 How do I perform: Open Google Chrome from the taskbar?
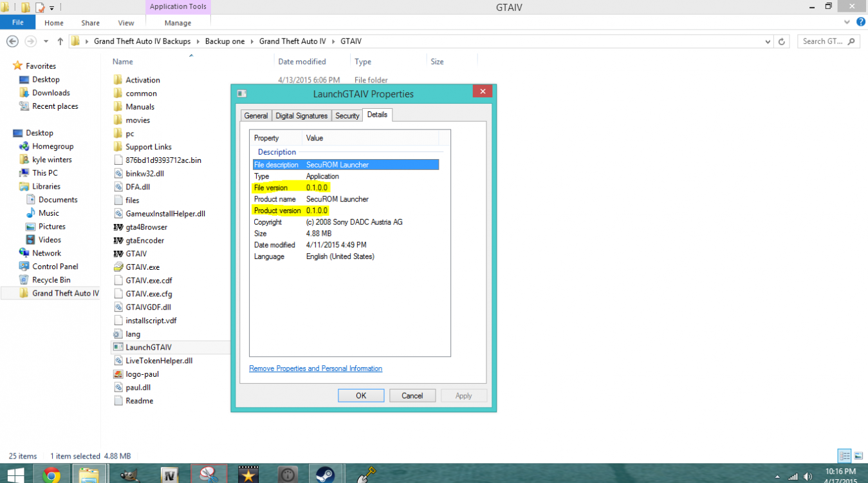pos(51,475)
